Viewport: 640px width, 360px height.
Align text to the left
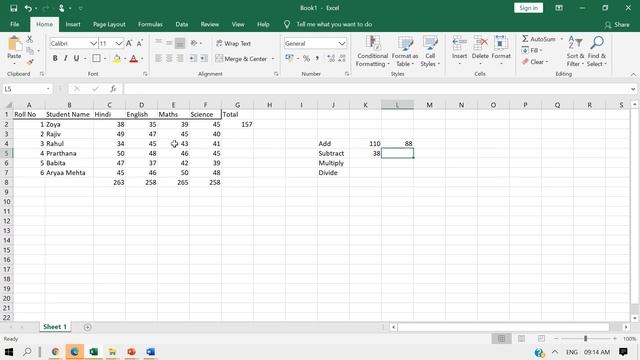click(158, 58)
